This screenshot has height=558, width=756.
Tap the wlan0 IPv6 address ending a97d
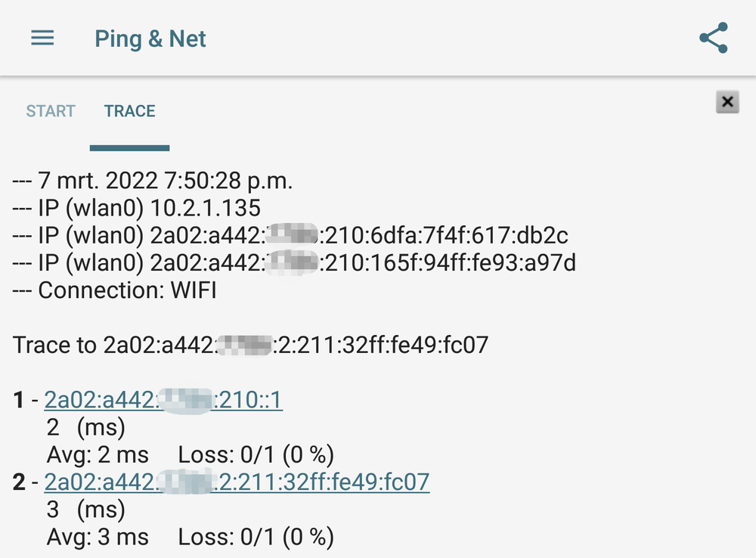tap(294, 263)
